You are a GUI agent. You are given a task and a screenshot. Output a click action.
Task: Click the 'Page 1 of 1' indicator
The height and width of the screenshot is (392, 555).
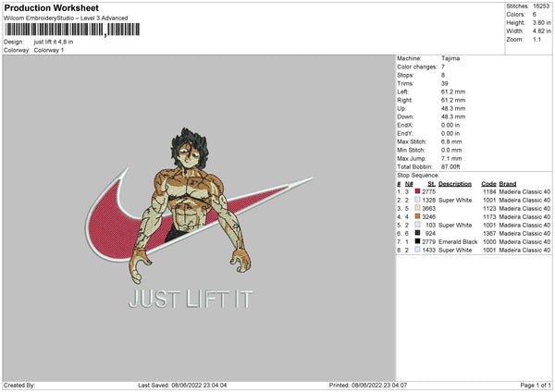tap(536, 385)
